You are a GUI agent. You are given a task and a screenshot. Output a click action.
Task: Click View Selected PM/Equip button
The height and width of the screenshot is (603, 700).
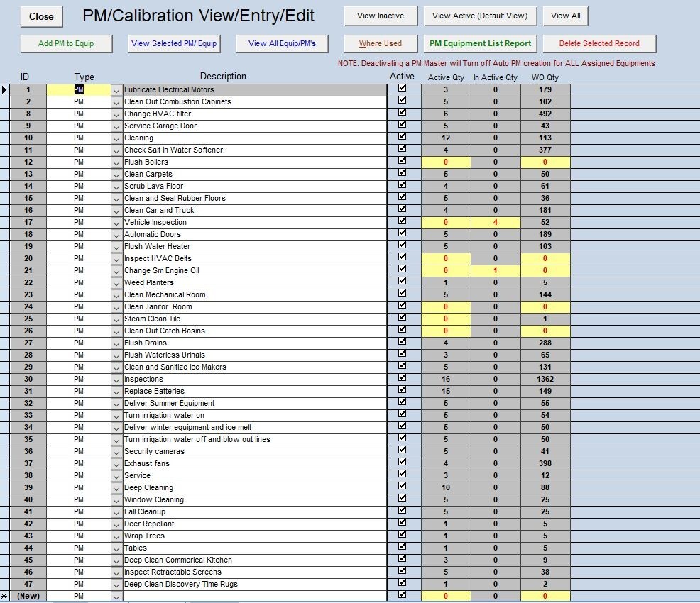pos(174,43)
